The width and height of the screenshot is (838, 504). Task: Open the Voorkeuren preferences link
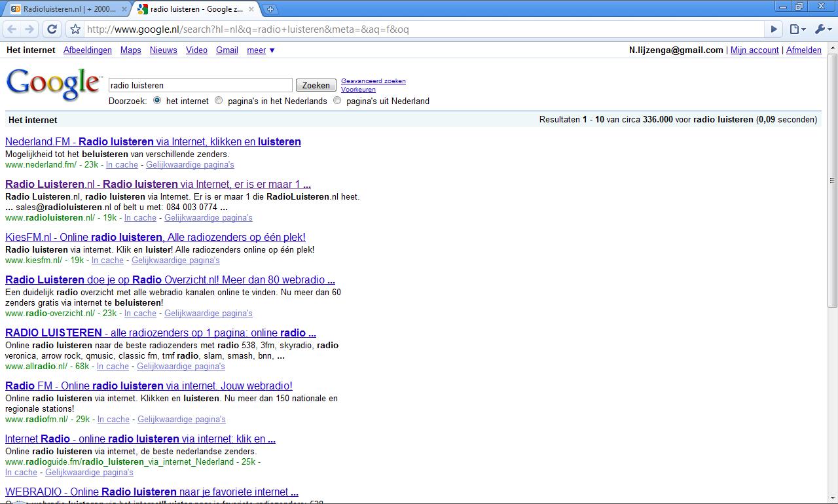point(358,90)
